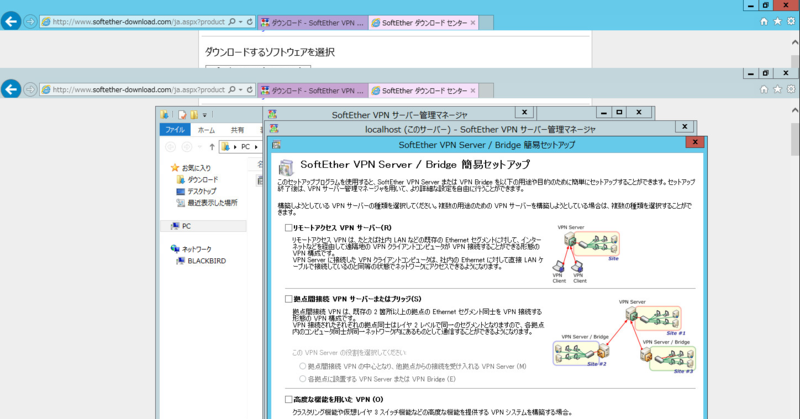Click forward arrow in blue-titled browser window
The image size is (800, 419).
(30, 22)
